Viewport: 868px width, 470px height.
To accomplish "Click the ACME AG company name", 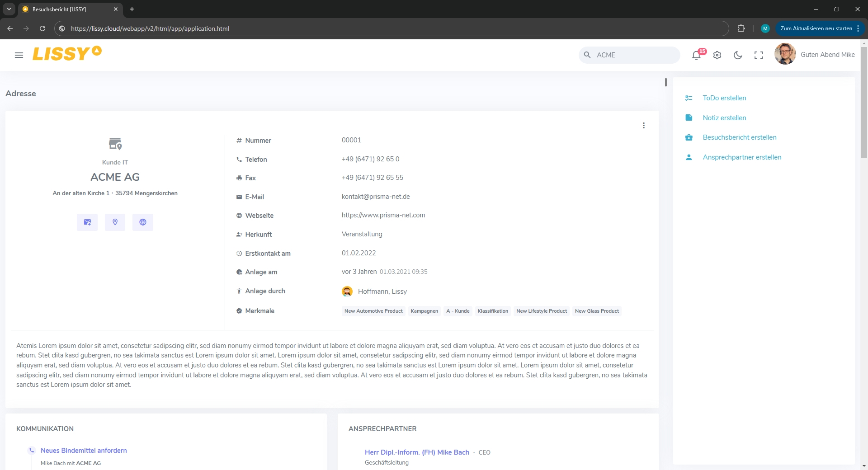I will 115,177.
